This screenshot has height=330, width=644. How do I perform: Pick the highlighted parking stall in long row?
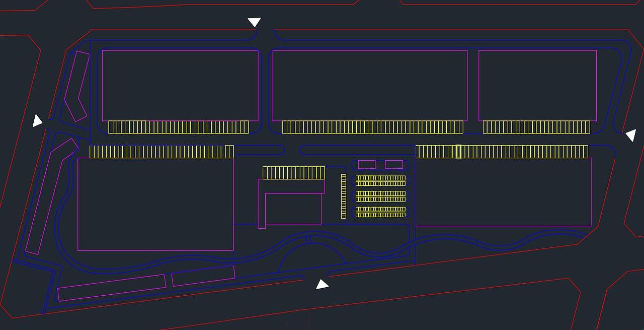click(x=459, y=152)
